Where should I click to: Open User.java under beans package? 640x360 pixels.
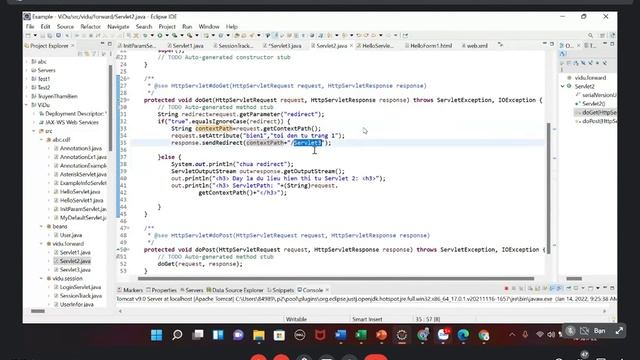[71, 235]
